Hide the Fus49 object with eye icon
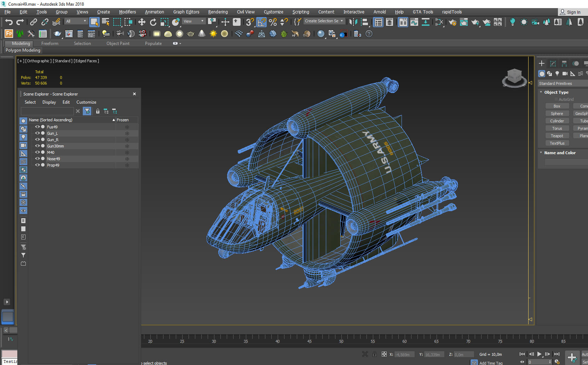 (37, 127)
